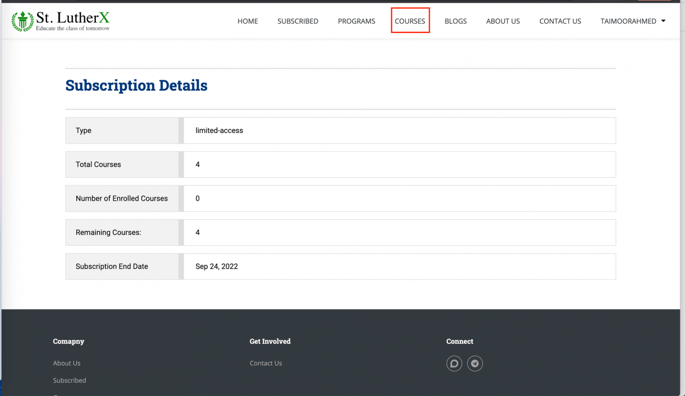Expand the TAIMOORAHMED user dropdown
Image resolution: width=685 pixels, height=396 pixels.
coord(633,21)
